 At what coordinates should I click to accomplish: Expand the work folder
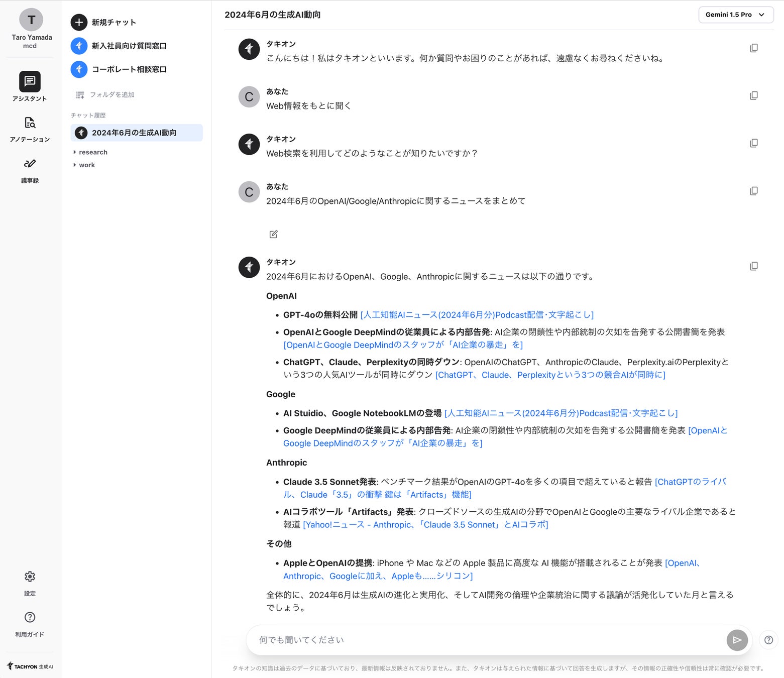coord(84,165)
